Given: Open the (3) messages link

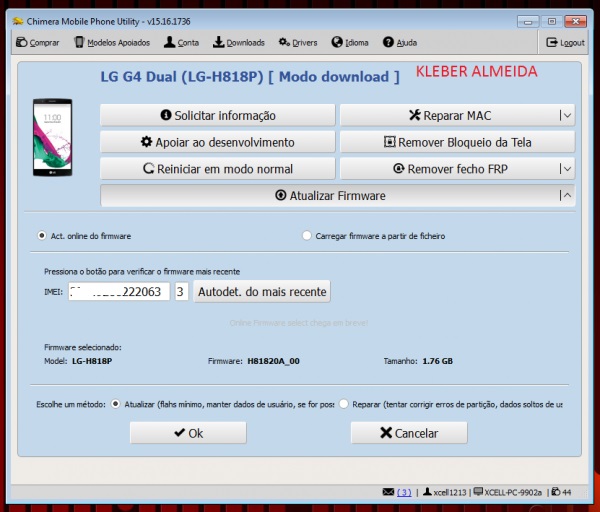Looking at the screenshot, I should 404,492.
